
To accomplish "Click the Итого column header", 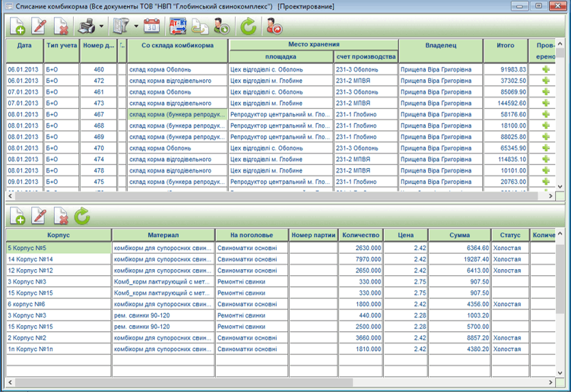I will (x=505, y=46).
